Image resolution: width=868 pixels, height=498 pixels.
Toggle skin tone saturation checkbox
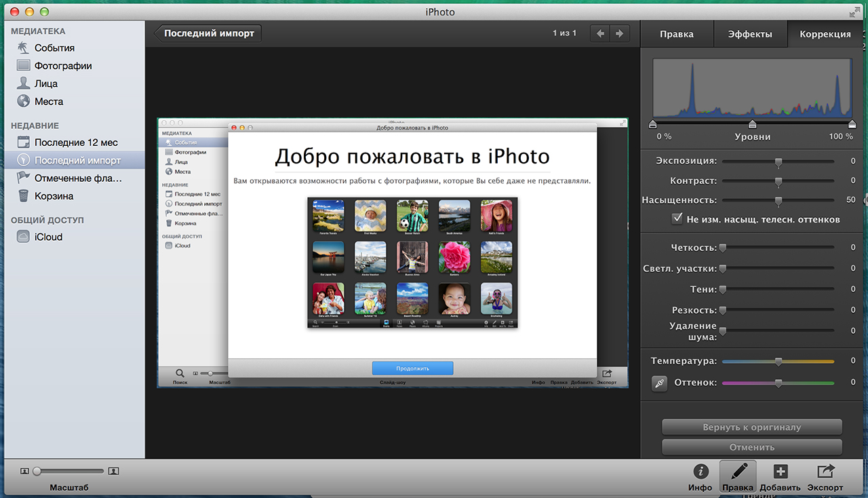click(677, 219)
